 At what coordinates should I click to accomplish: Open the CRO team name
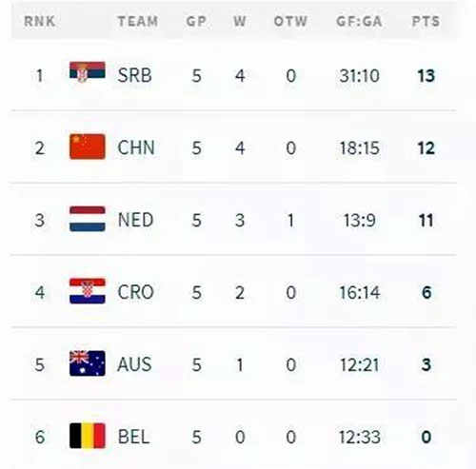tap(136, 292)
